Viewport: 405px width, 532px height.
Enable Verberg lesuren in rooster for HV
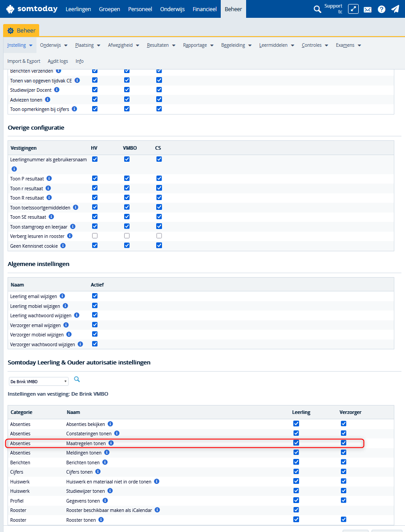click(95, 236)
